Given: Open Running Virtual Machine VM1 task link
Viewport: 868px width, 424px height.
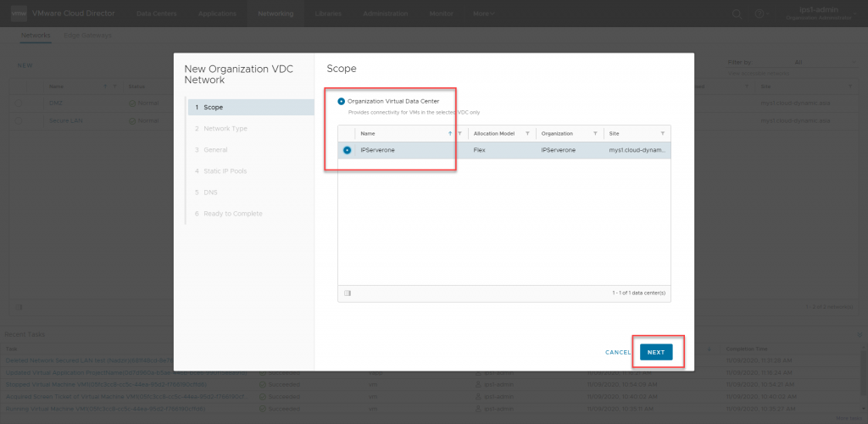Looking at the screenshot, I should [x=105, y=409].
